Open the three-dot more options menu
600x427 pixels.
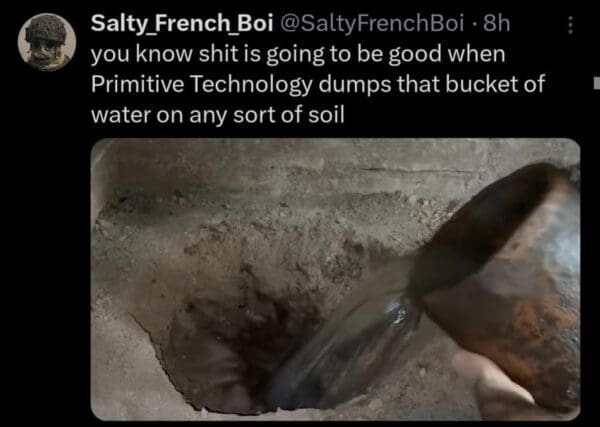570,25
